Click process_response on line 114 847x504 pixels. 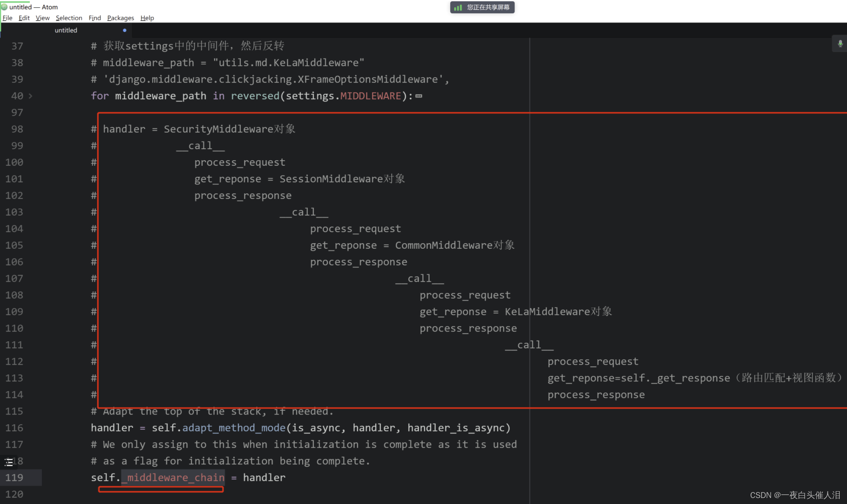point(596,395)
